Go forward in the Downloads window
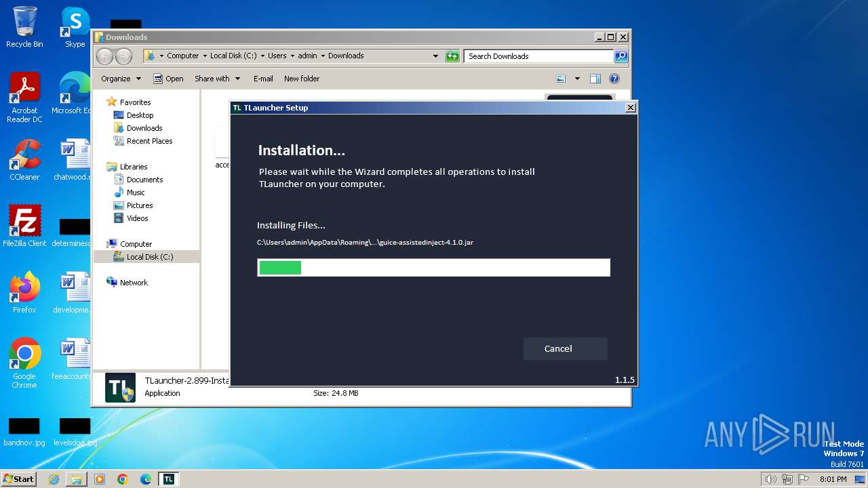 coord(123,56)
